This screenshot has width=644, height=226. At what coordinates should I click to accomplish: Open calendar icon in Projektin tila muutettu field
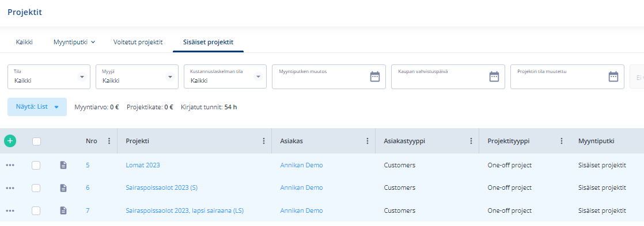(x=613, y=76)
